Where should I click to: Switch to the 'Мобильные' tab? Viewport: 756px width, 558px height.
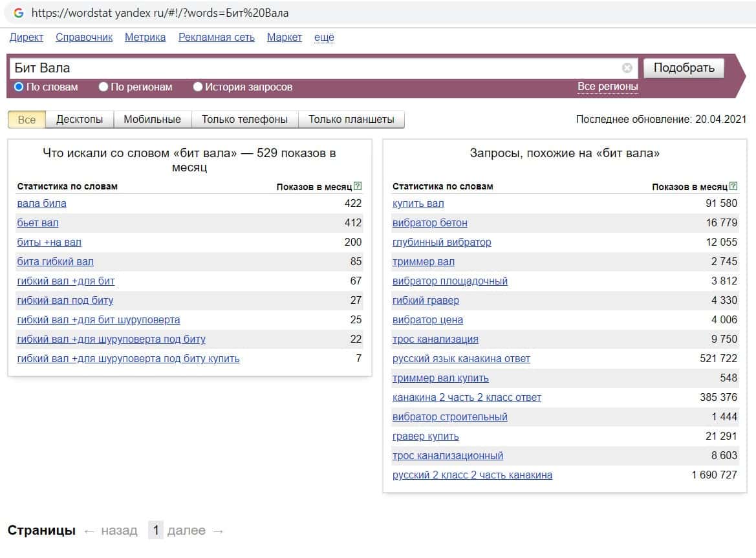tap(152, 120)
